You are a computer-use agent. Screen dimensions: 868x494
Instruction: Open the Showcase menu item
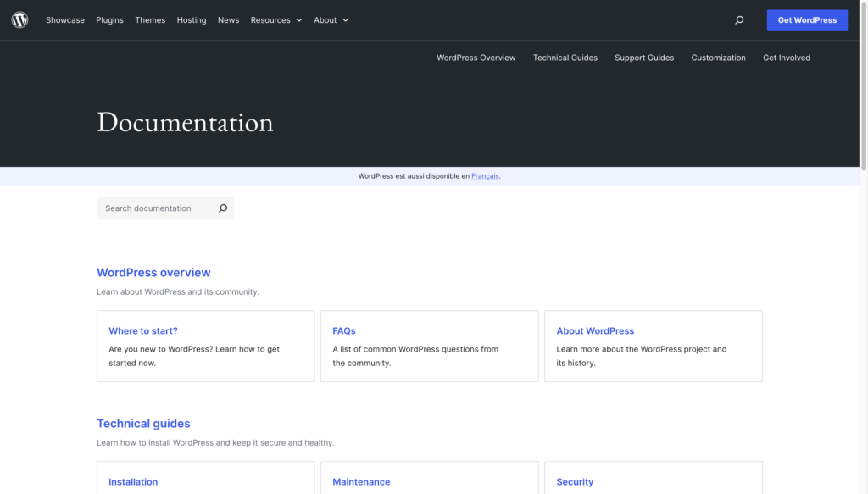(x=65, y=20)
